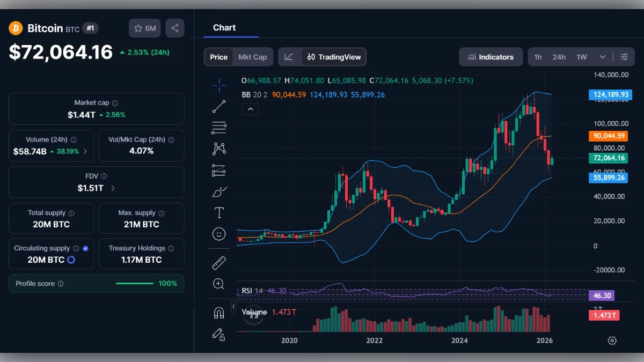The height and width of the screenshot is (362, 644).
Task: Collapse the BB indicator legend
Action: (x=250, y=109)
